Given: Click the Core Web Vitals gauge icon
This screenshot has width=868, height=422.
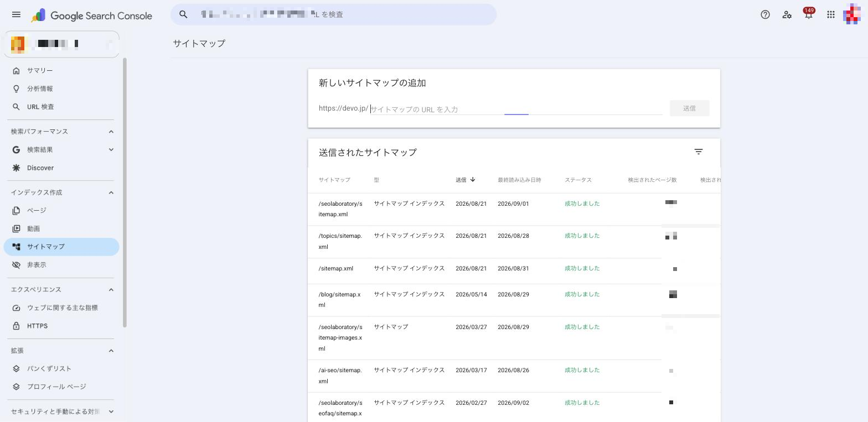Looking at the screenshot, I should [x=16, y=308].
